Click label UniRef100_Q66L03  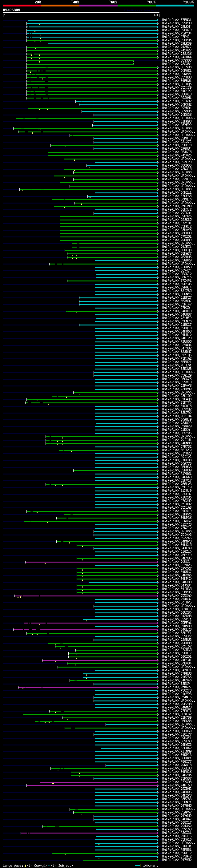coord(177,483)
